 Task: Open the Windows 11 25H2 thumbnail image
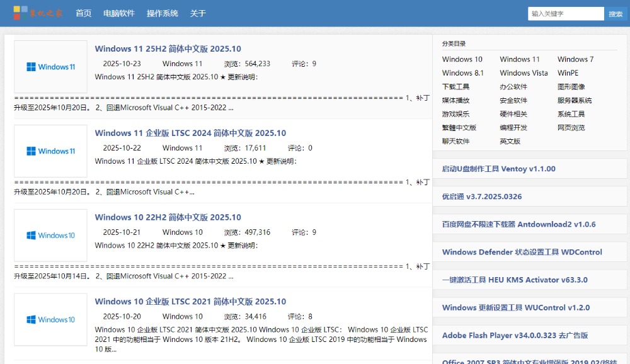click(x=50, y=67)
